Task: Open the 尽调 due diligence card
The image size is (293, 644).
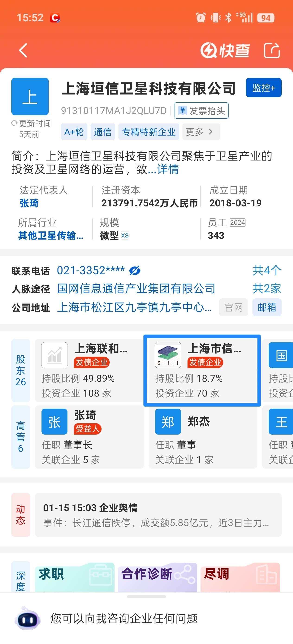Action: (x=240, y=577)
